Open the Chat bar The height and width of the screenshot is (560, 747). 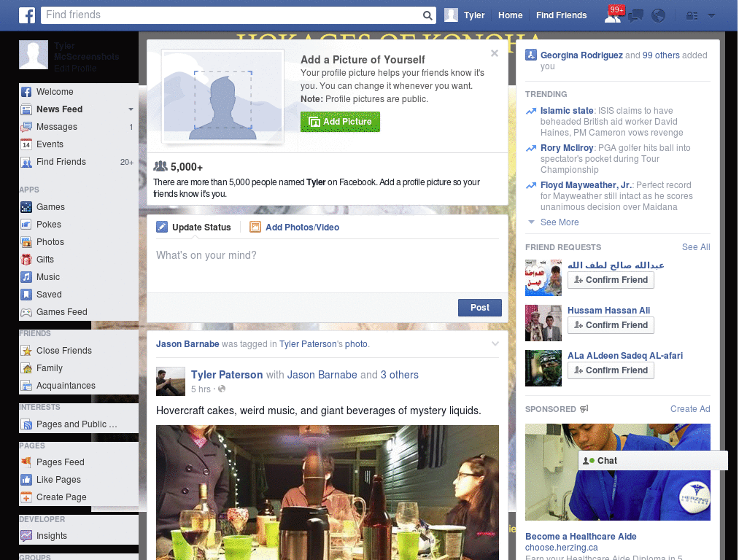[x=653, y=461]
